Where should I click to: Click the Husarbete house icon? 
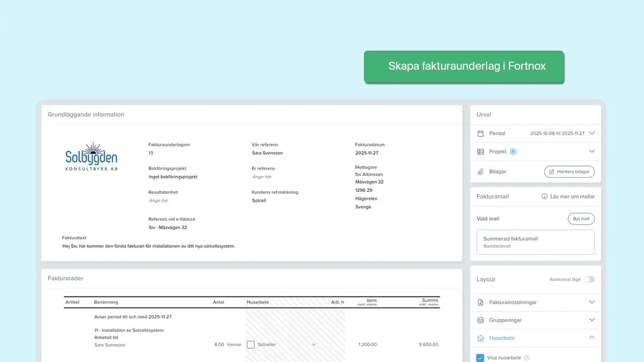[x=480, y=338]
